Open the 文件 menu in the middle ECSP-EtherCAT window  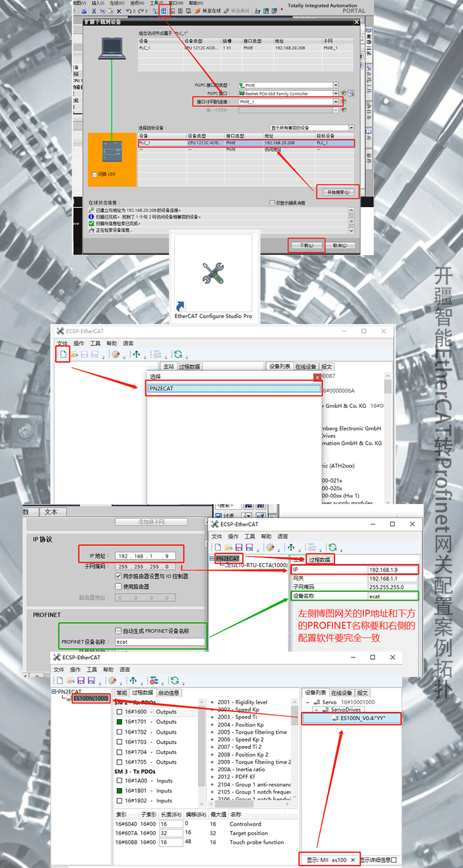point(62,343)
